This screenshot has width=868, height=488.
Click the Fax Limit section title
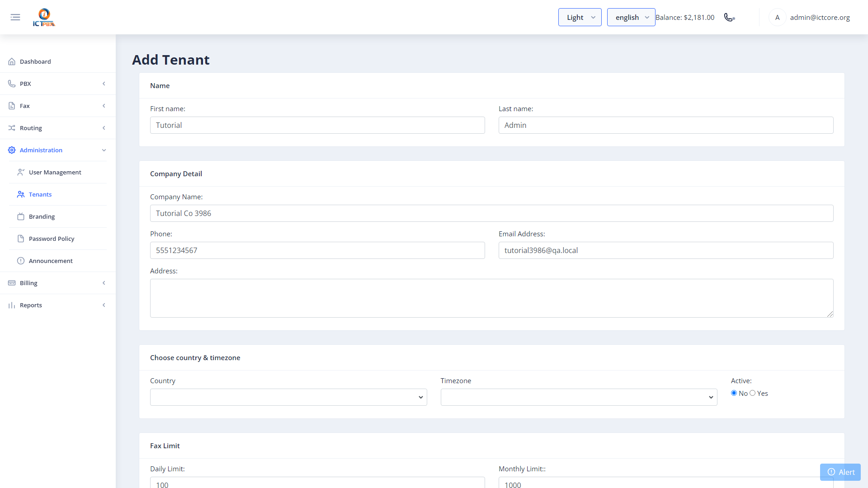(x=165, y=446)
